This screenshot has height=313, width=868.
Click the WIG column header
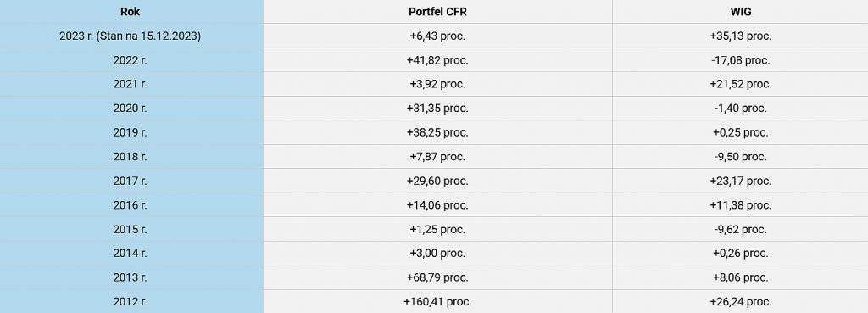click(740, 12)
